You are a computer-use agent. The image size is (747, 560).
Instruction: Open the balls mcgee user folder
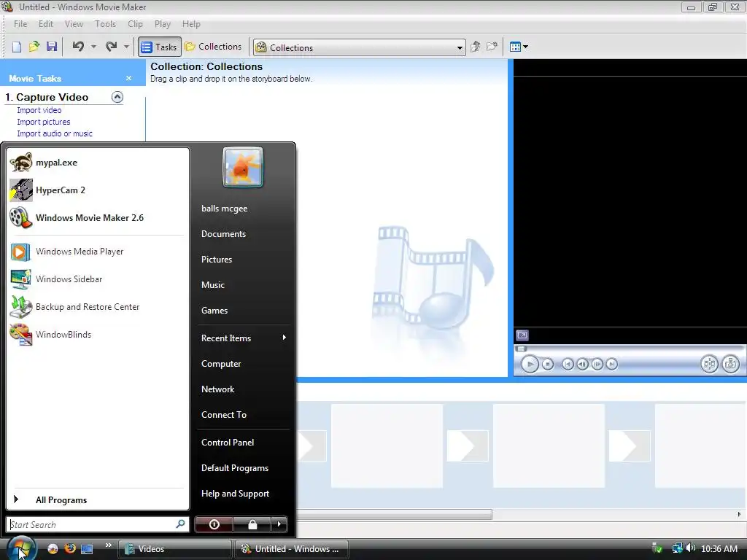pyautogui.click(x=225, y=209)
